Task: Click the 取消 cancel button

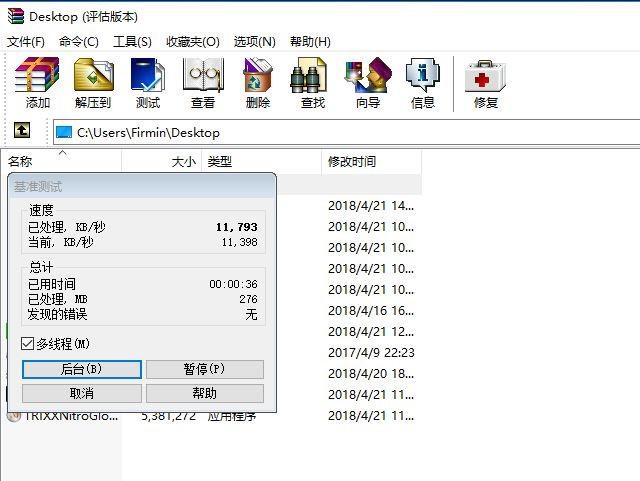Action: tap(82, 393)
